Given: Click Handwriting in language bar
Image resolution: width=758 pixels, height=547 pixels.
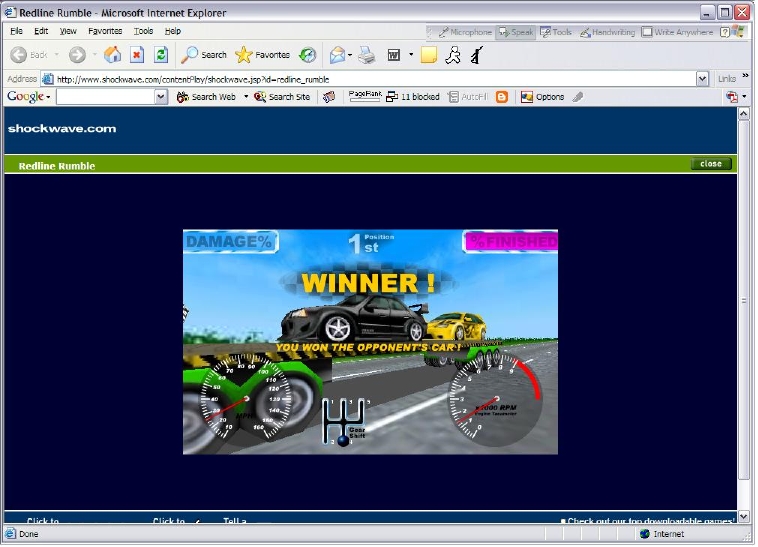Looking at the screenshot, I should (608, 32).
